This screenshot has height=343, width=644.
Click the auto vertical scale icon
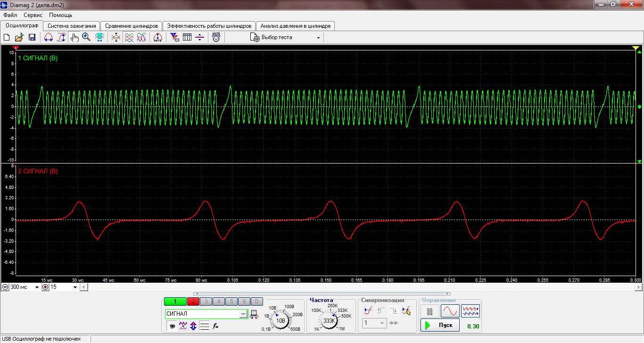(158, 38)
